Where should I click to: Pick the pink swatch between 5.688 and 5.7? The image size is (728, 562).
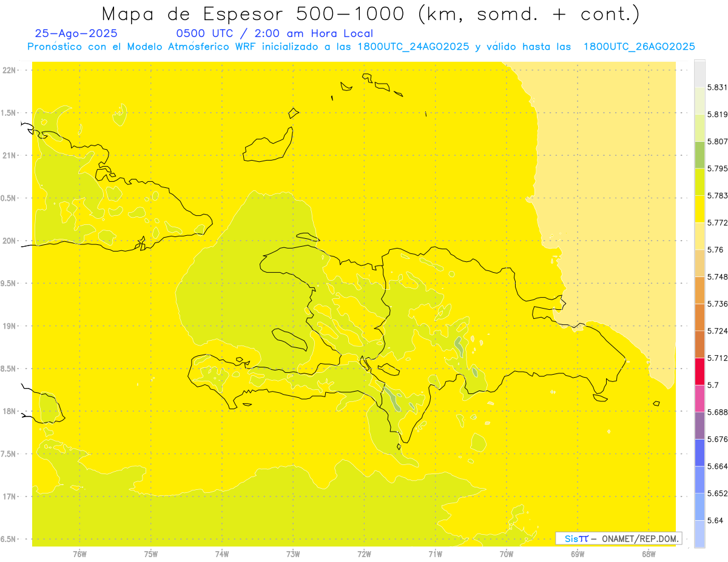699,399
